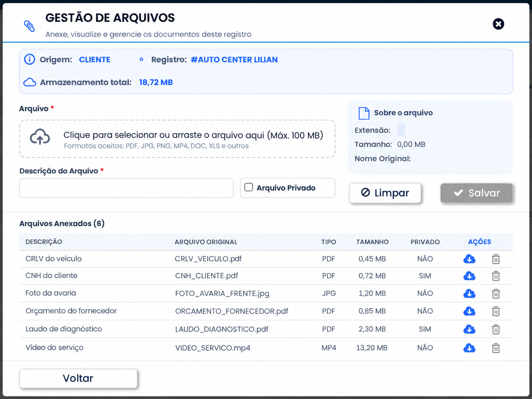Click the cloud upload icon in dropzone
This screenshot has width=532, height=399.
click(x=40, y=137)
